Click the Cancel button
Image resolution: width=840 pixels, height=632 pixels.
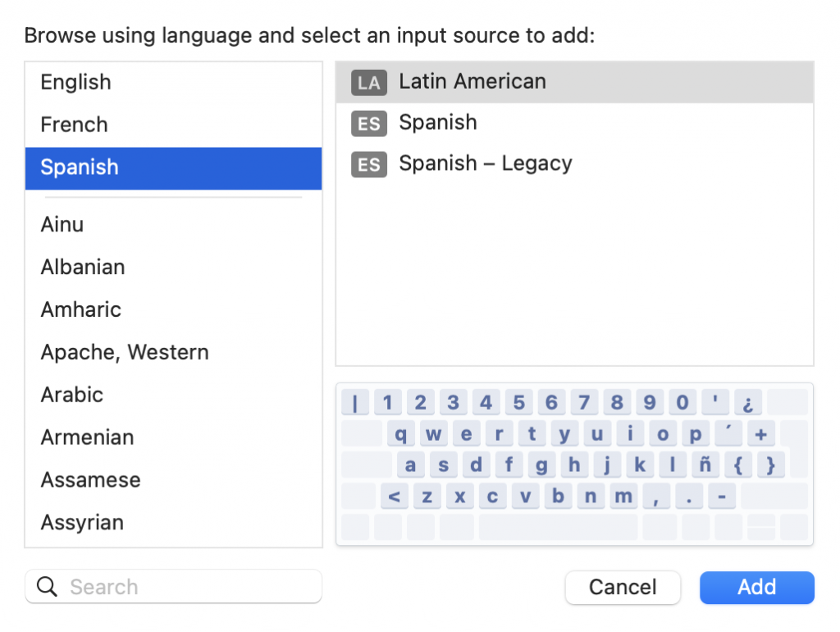pos(623,587)
